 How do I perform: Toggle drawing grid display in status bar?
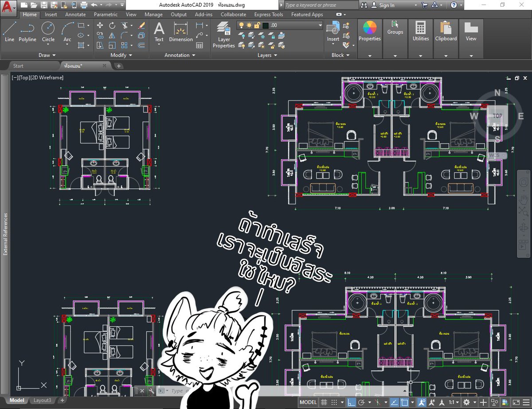tap(324, 402)
